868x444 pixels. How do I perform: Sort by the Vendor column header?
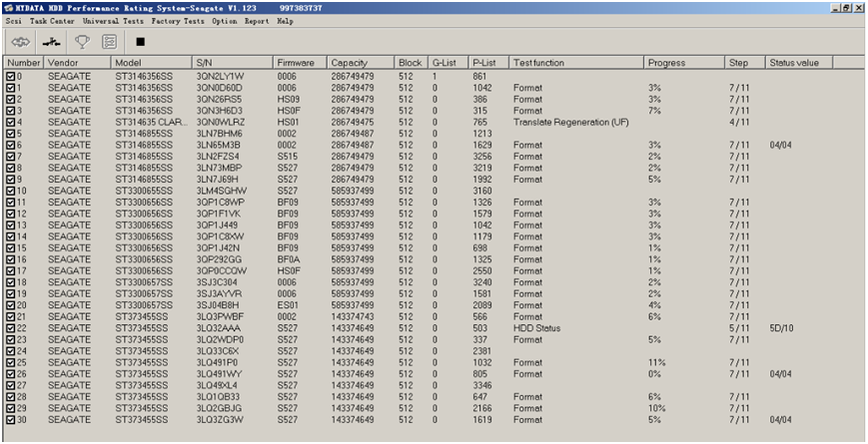click(77, 63)
